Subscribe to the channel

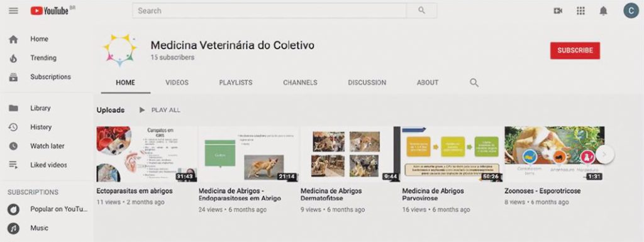[x=575, y=50]
